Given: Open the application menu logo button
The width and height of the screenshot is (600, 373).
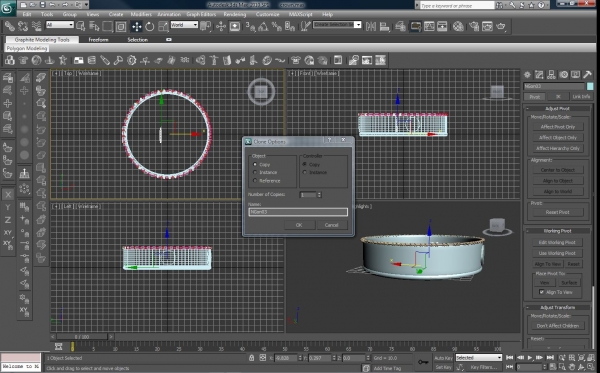Looking at the screenshot, I should 8,8.
